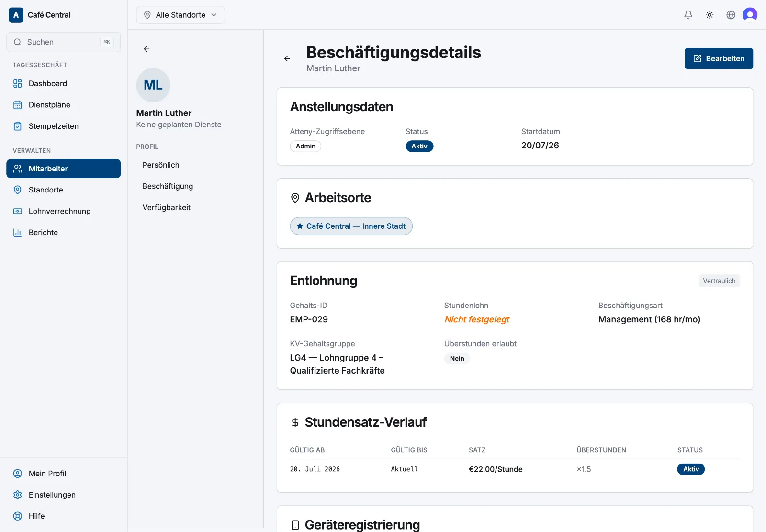
Task: Click the Bearbeiten button
Action: (719, 58)
